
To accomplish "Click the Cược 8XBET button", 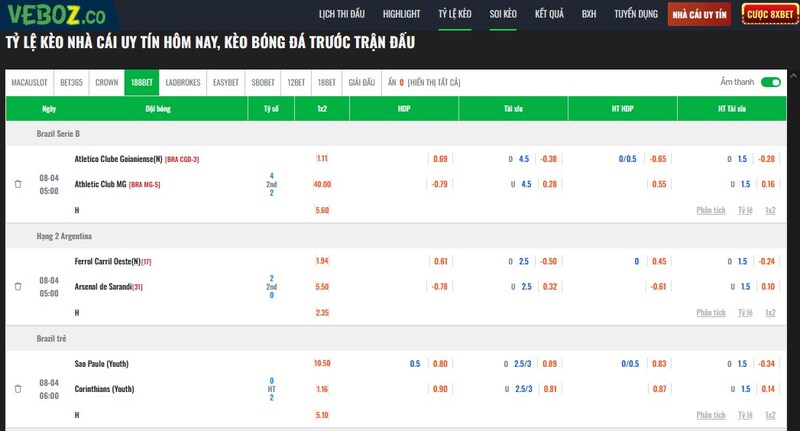I will pyautogui.click(x=769, y=15).
